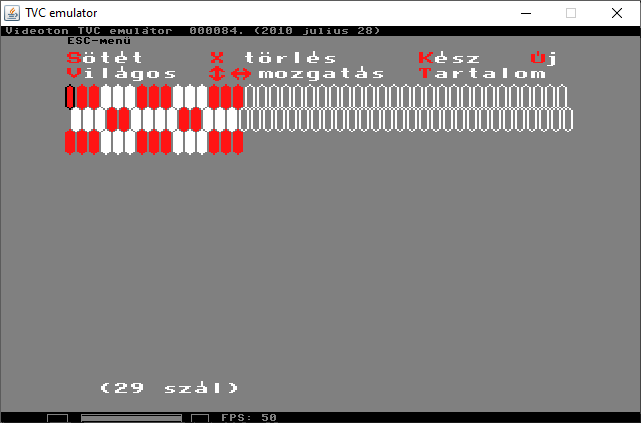Select the black-outlined cursor cell in first row
This screenshot has height=423, width=641.
pos(70,96)
